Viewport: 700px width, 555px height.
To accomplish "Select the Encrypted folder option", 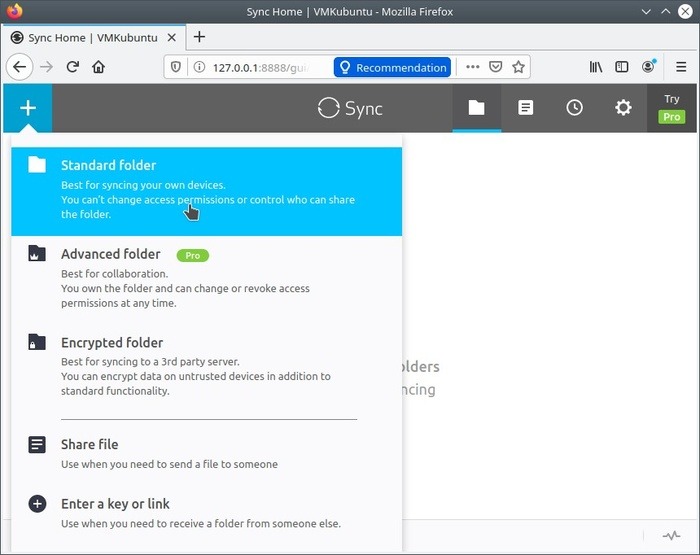I will (x=207, y=368).
